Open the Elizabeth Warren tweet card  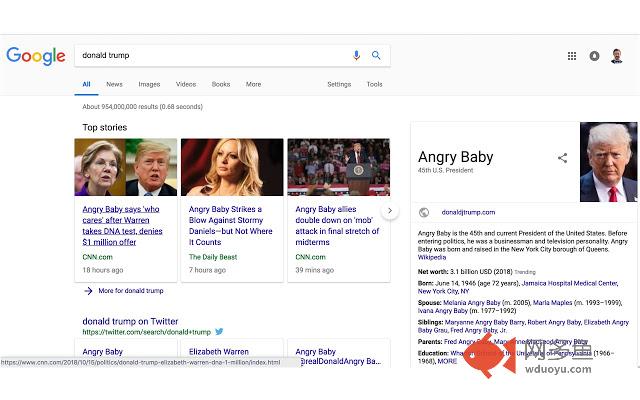(x=232, y=352)
